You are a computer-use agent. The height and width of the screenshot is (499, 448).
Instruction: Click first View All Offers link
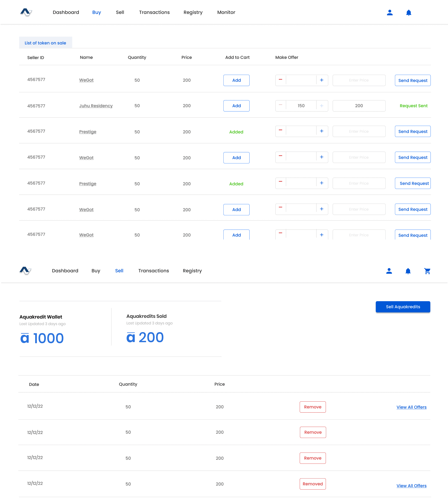(411, 407)
